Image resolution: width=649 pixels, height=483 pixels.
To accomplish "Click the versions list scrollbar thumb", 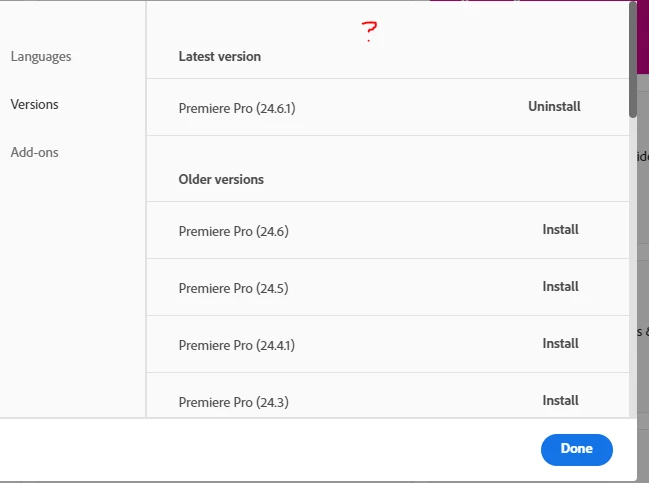I will click(632, 60).
